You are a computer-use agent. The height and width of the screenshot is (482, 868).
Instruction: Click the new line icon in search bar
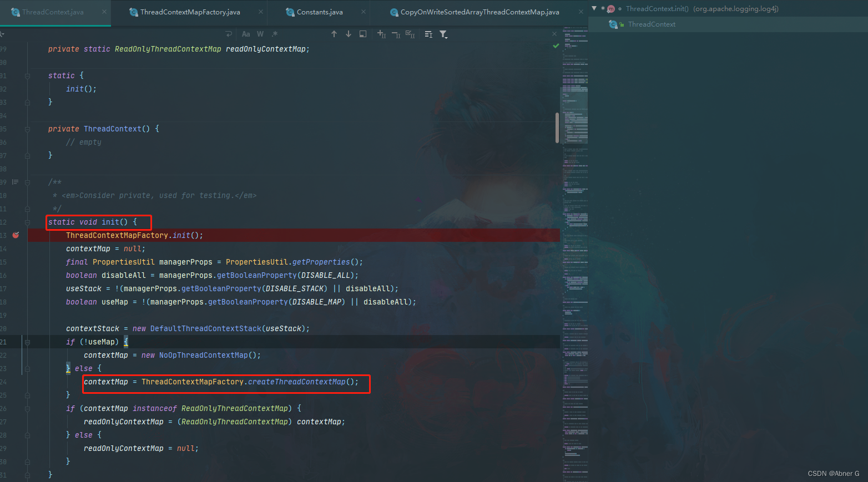point(229,34)
